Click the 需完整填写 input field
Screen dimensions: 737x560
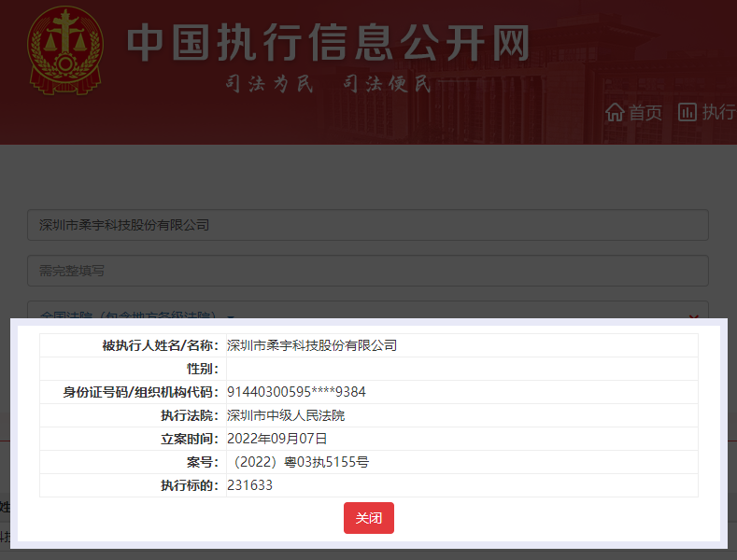(367, 271)
